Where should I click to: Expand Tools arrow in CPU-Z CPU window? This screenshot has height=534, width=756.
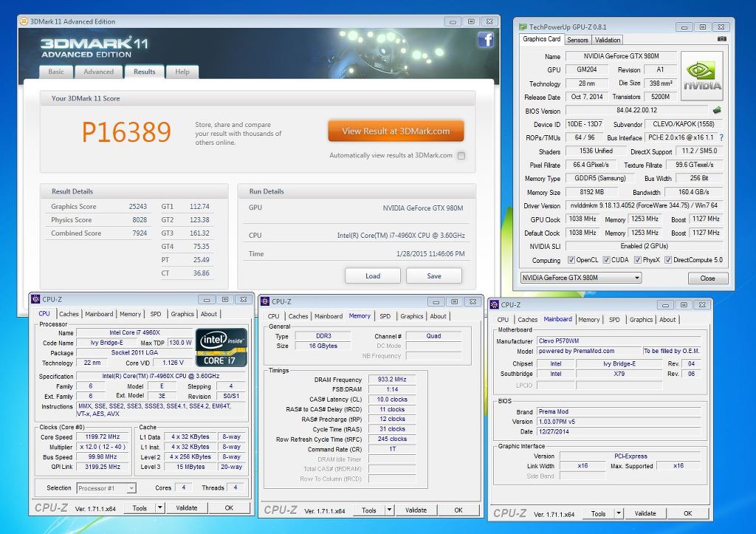(x=160, y=507)
